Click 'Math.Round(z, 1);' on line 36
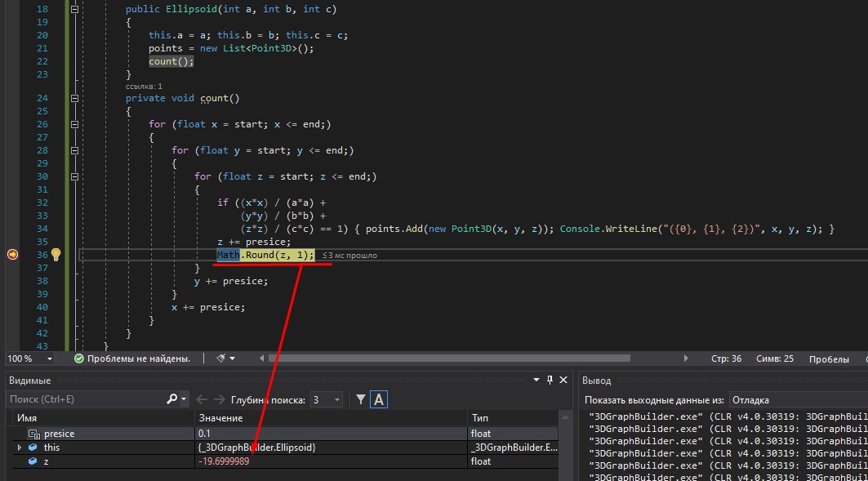Image resolution: width=868 pixels, height=481 pixels. 265,255
